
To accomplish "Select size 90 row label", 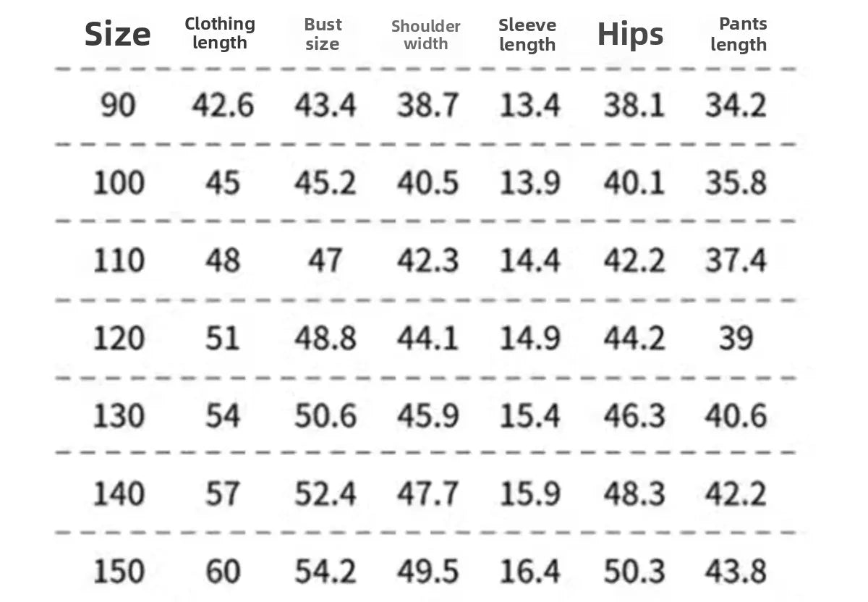I will click(118, 106).
